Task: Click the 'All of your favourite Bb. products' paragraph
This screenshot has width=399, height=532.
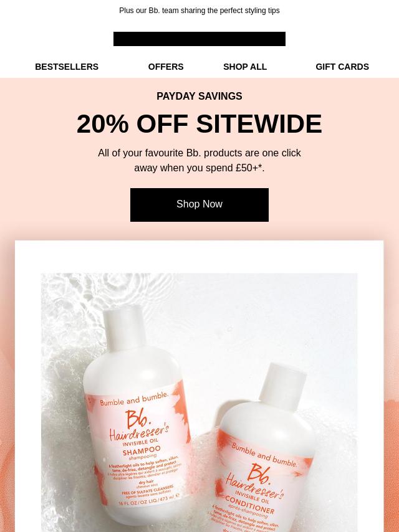Action: point(199,160)
